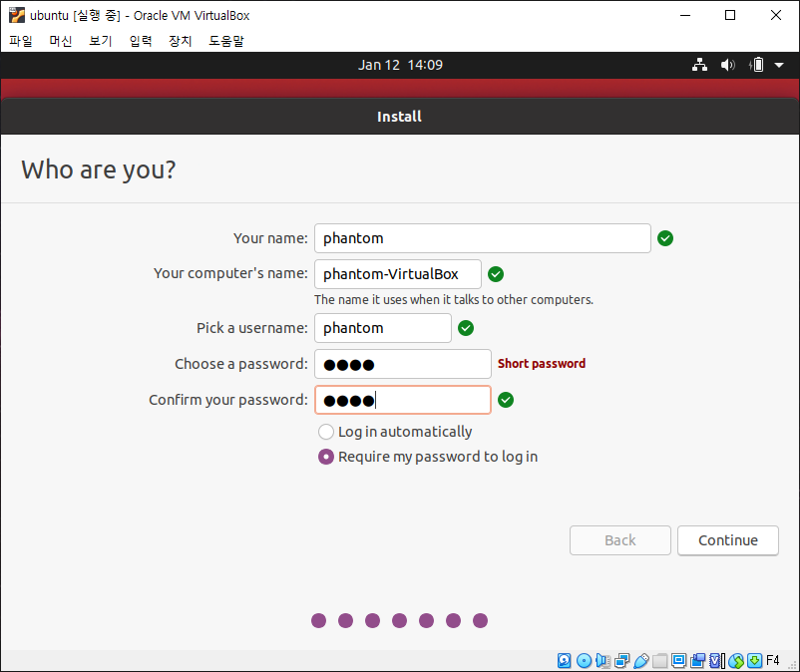Click inside the Your name field
Image resolution: width=800 pixels, height=672 pixels.
pyautogui.click(x=483, y=238)
